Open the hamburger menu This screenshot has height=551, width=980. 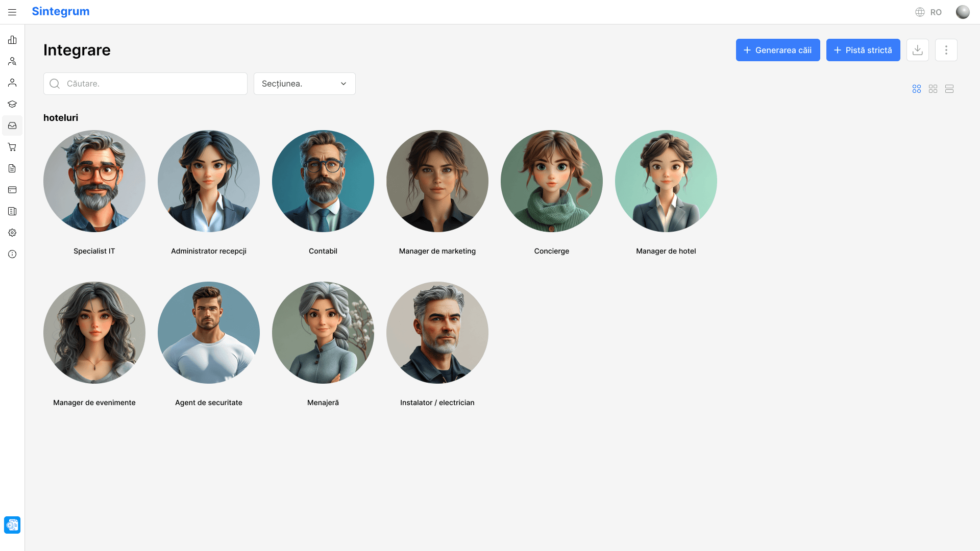pyautogui.click(x=12, y=12)
